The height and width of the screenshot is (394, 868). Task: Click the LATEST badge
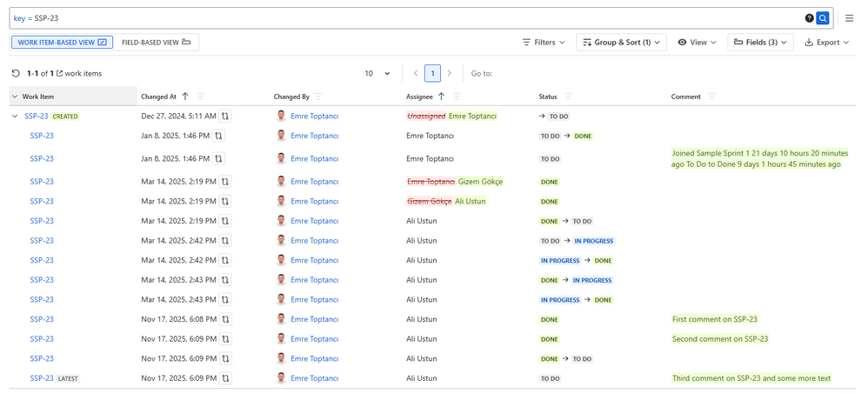click(68, 379)
